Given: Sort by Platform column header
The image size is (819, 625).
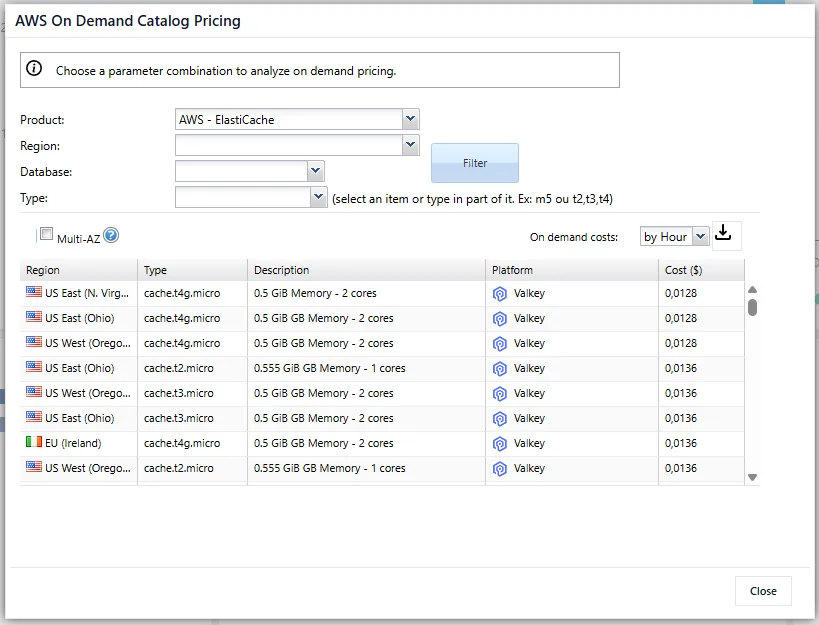Looking at the screenshot, I should [x=572, y=270].
